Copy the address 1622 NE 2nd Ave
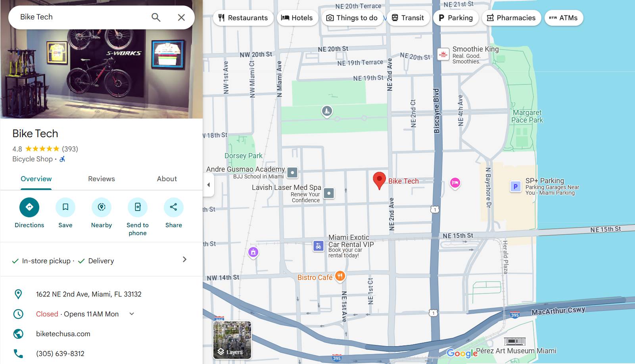Image resolution: width=635 pixels, height=364 pixels. (x=89, y=294)
